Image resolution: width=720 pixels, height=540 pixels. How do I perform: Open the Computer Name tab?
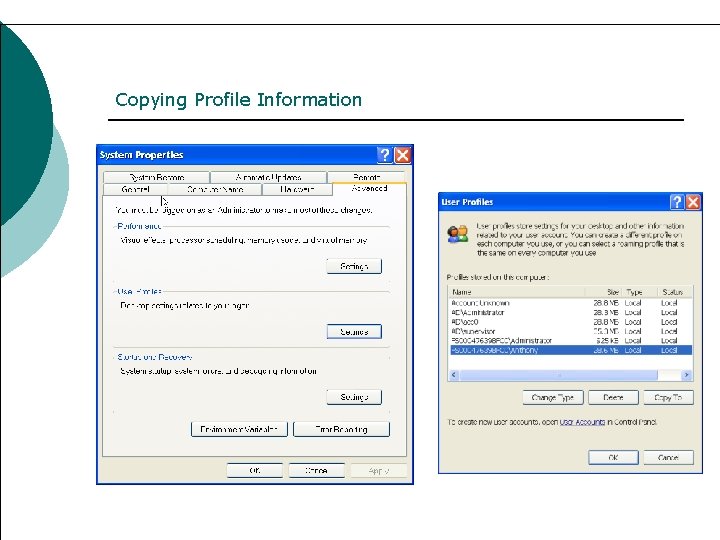215,189
